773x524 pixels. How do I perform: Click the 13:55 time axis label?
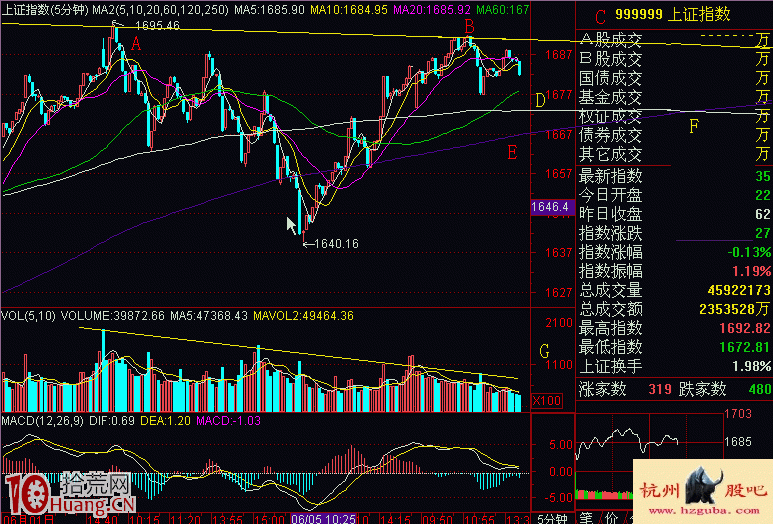(227, 520)
